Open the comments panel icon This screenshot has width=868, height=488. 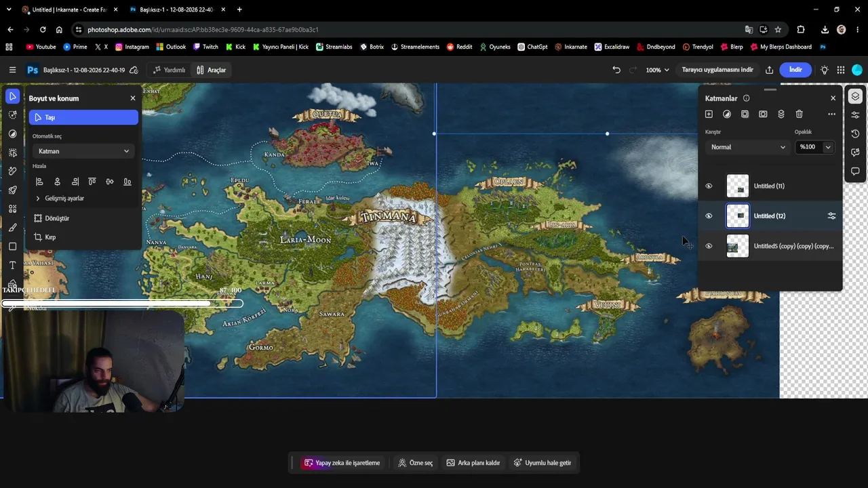tap(855, 171)
